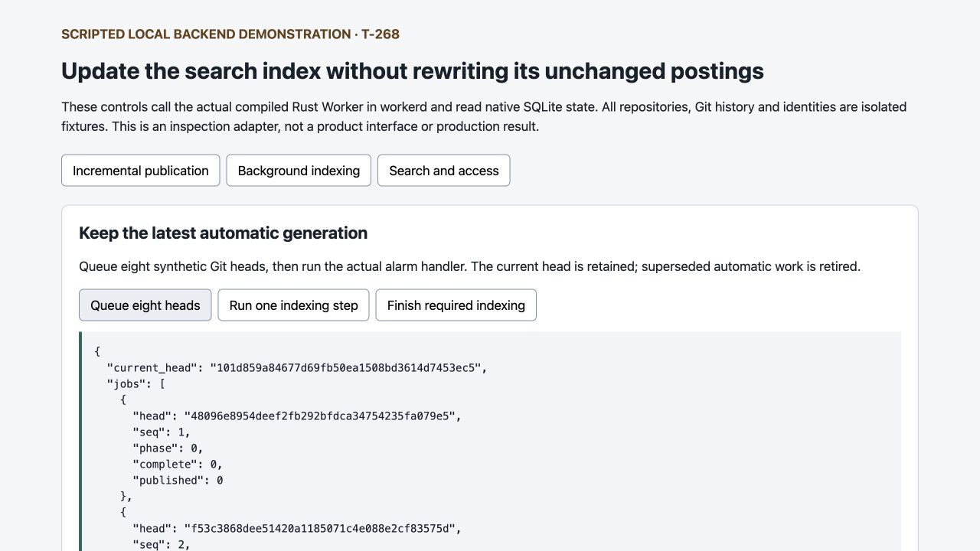
Task: Switch to the Background indexing tab
Action: coord(299,171)
